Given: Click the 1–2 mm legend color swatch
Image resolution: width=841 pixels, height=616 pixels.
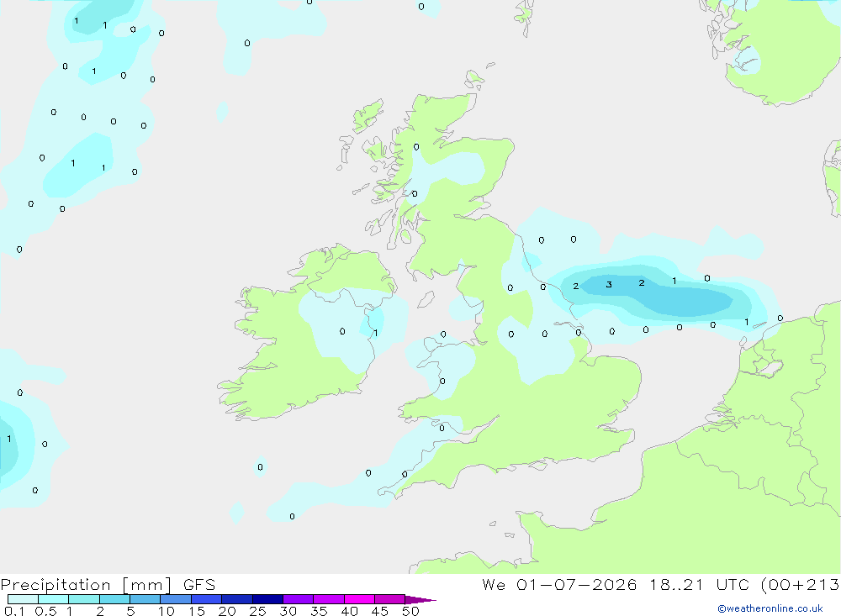Looking at the screenshot, I should tap(83, 599).
